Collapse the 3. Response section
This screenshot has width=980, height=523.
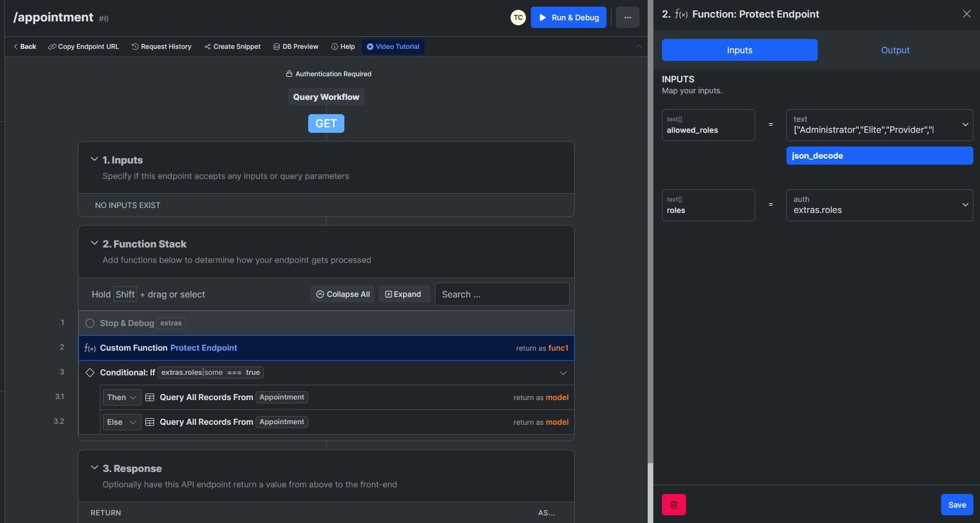(x=94, y=468)
